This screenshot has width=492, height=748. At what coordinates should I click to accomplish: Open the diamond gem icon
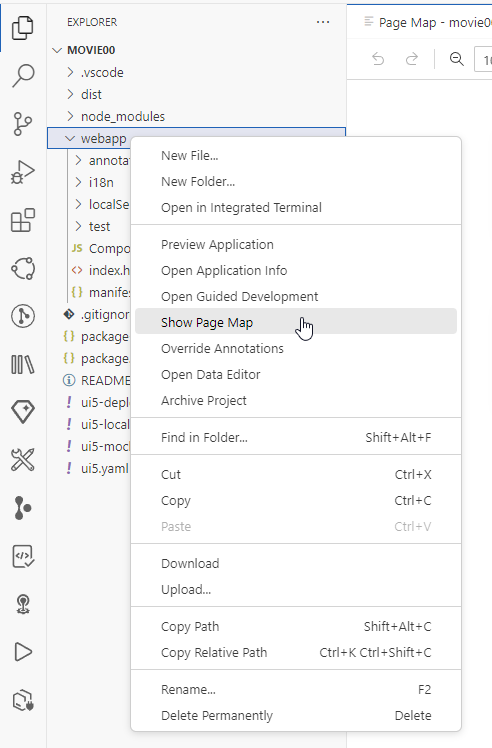pyautogui.click(x=22, y=412)
